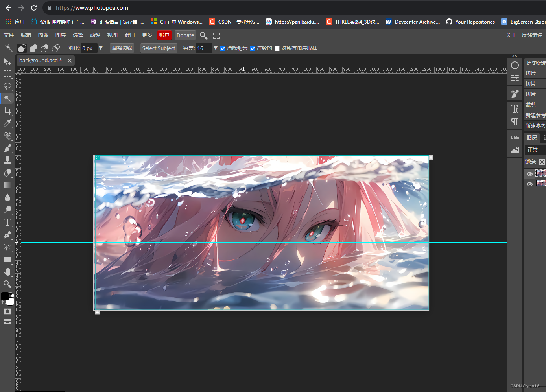Open the Brush settings panel icon
This screenshot has width=546, height=392.
tap(515, 93)
